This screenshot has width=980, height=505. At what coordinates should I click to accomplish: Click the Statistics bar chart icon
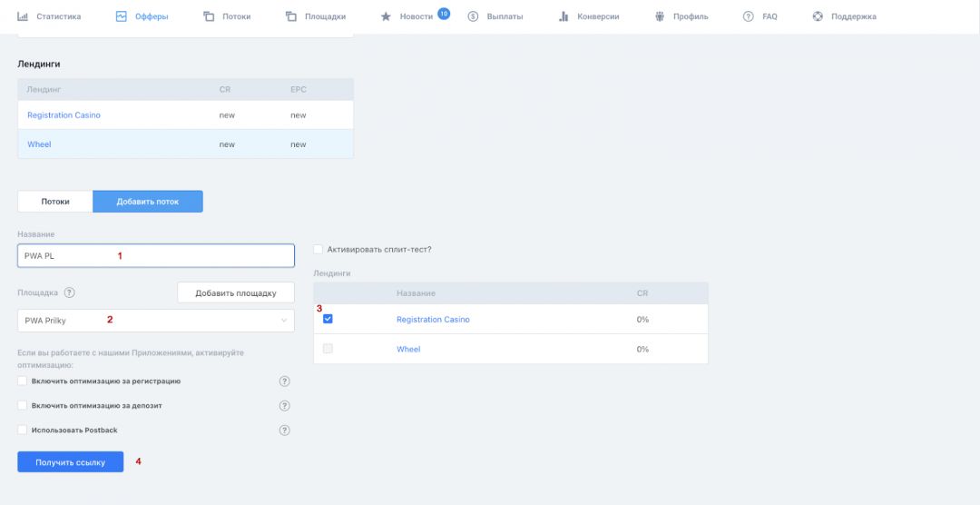pos(24,16)
